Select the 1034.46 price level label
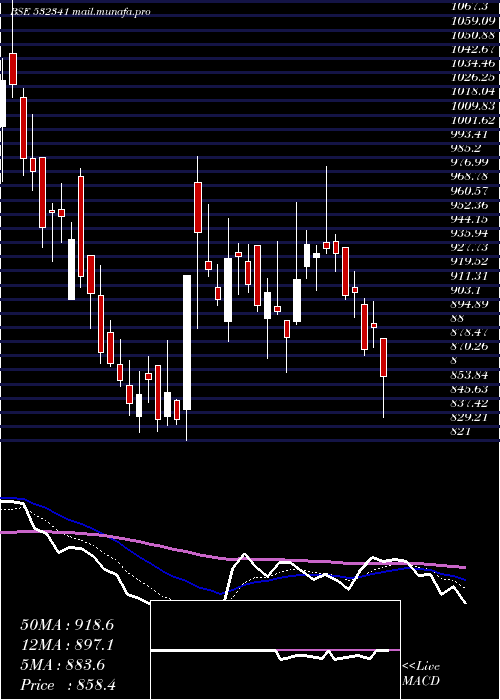This screenshot has width=500, height=700. pyautogui.click(x=475, y=63)
